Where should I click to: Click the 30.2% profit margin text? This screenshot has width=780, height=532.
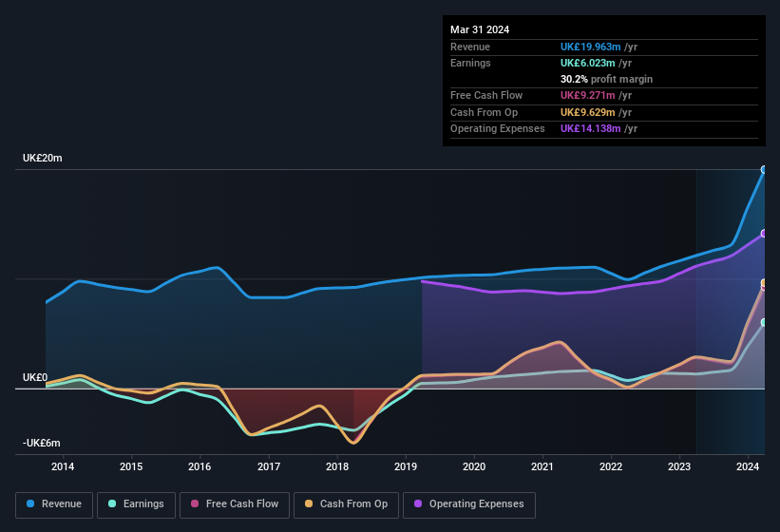(x=606, y=79)
